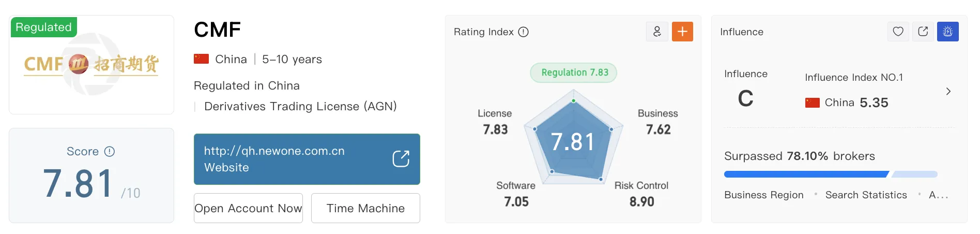Viewport: 980px width, 234px height.
Task: Select the Business Region tab
Action: pos(764,195)
